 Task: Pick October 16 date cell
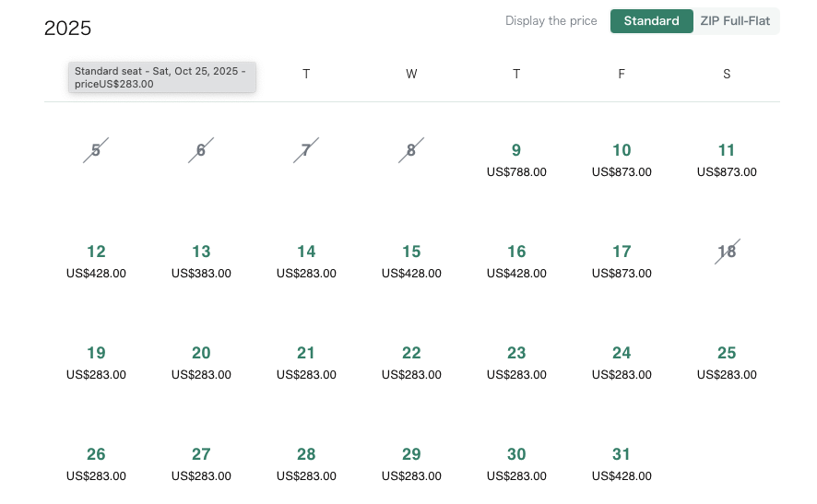[x=516, y=261]
